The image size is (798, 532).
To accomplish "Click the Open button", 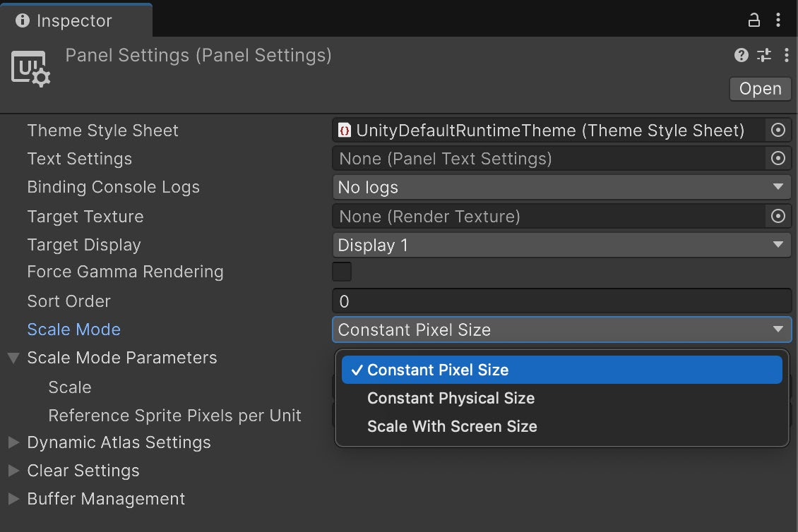I will click(761, 88).
